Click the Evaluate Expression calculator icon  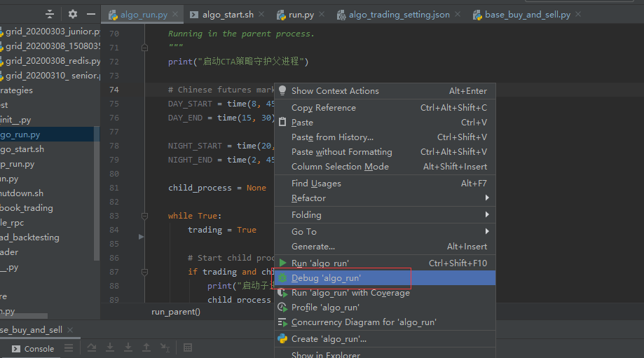(x=188, y=347)
